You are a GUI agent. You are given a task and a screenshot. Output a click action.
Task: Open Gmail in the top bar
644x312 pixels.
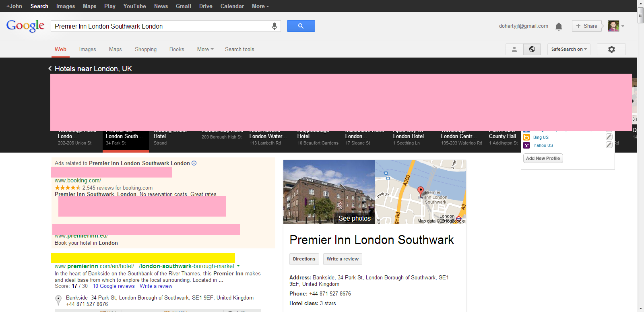click(184, 6)
